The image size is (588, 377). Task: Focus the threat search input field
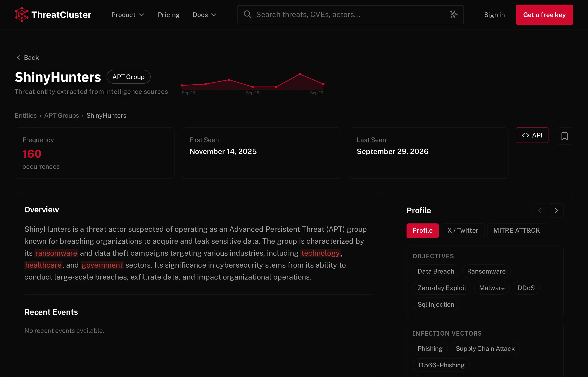click(351, 15)
